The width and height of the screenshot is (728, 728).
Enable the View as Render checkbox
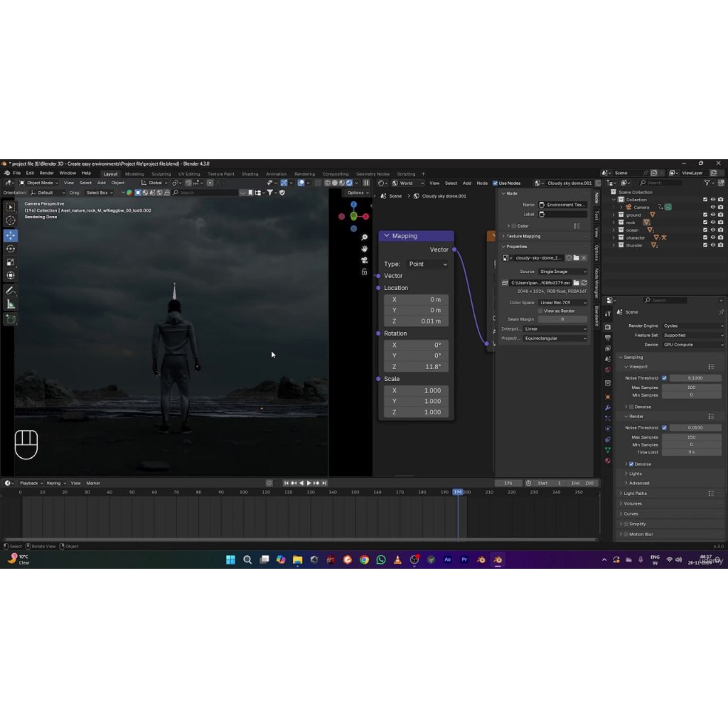(x=540, y=311)
